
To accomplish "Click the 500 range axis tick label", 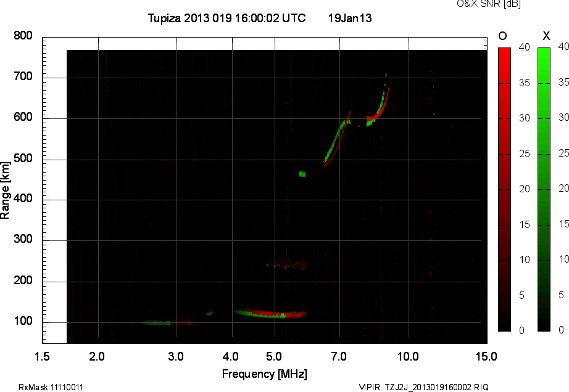I will pos(23,158).
